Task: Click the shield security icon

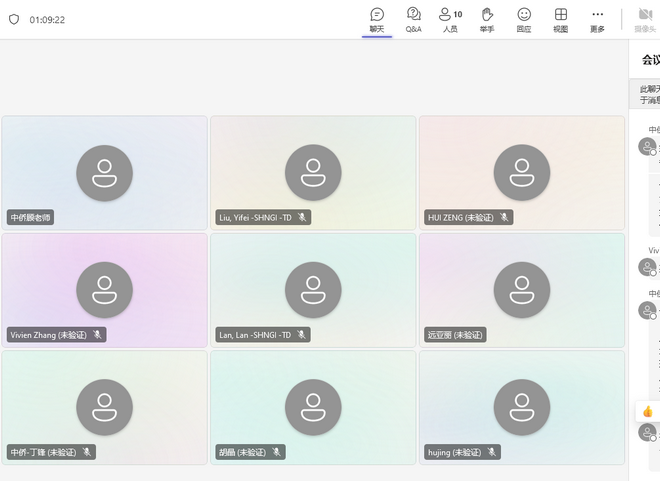Action: pos(14,19)
